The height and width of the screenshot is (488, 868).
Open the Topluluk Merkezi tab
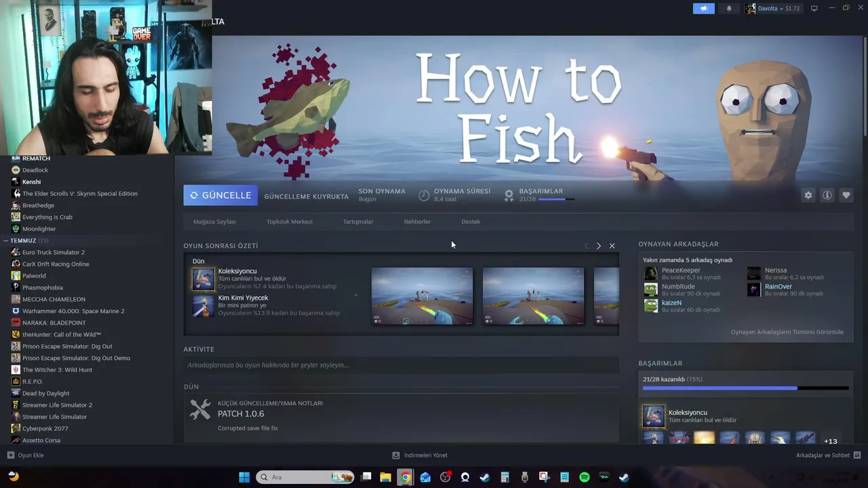[x=290, y=222]
